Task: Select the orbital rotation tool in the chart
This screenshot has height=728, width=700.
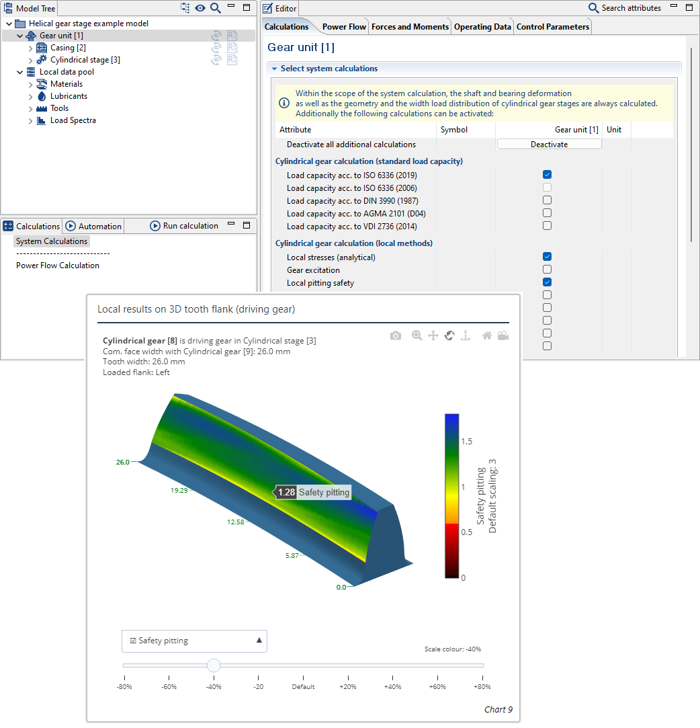Action: click(449, 335)
